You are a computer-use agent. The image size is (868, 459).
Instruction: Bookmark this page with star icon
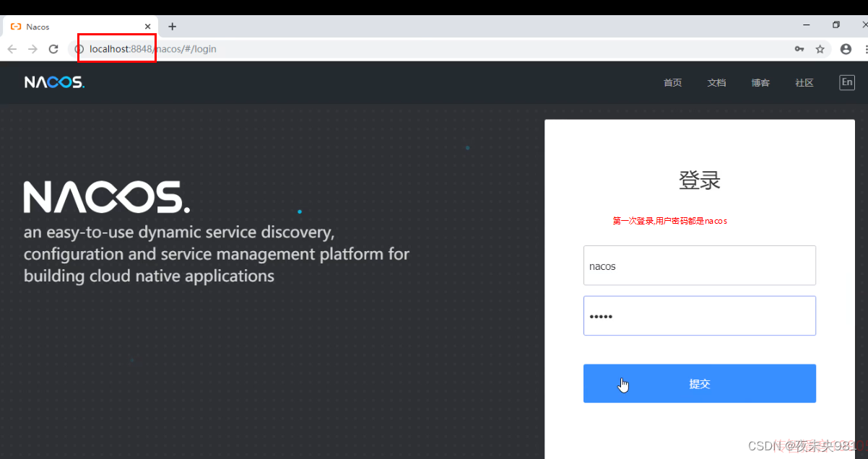(820, 49)
